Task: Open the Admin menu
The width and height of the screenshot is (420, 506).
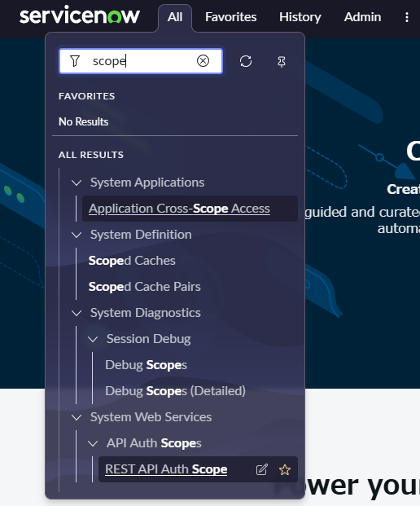Action: click(363, 17)
